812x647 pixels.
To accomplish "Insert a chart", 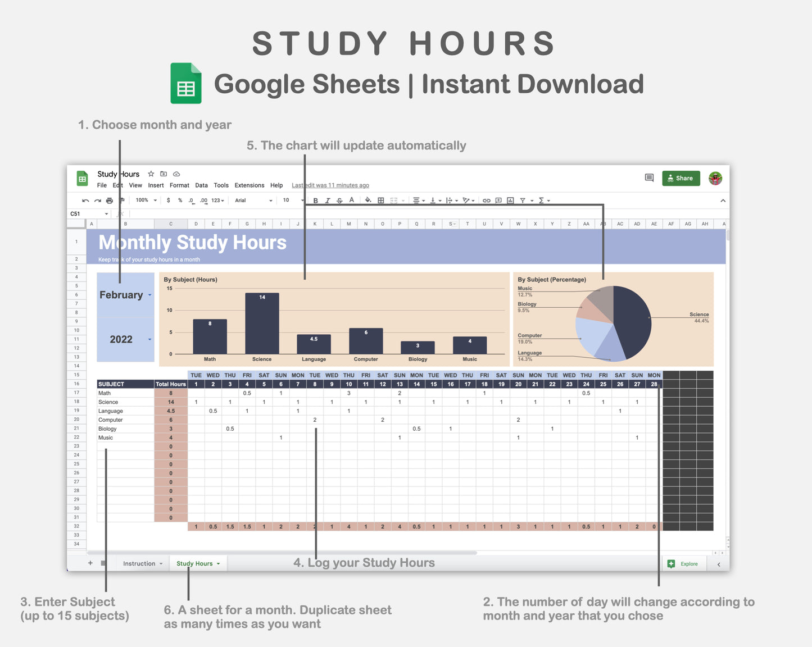I will [510, 201].
